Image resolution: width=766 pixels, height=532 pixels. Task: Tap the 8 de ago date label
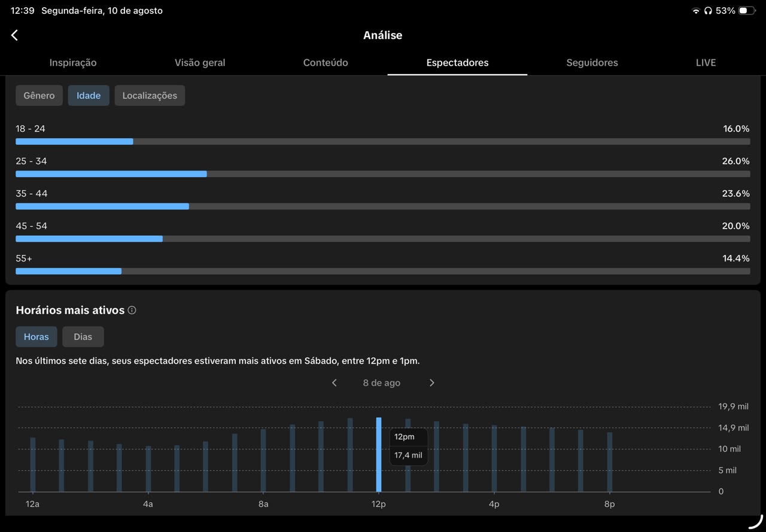(x=382, y=383)
